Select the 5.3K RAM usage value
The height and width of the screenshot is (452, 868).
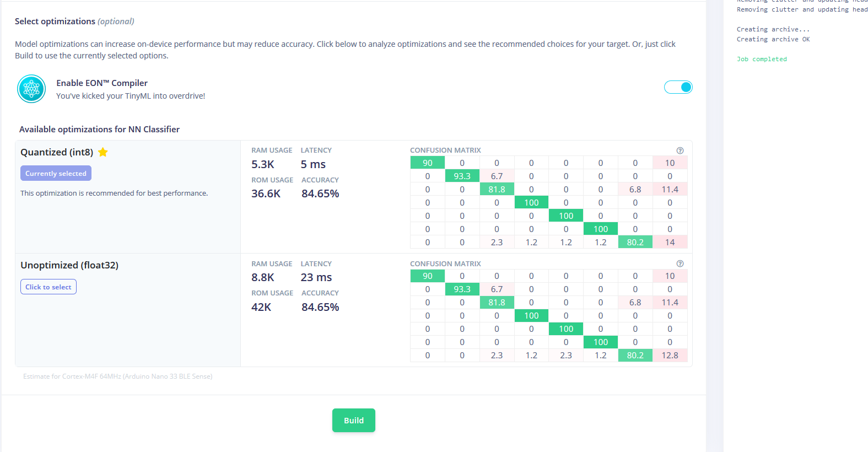point(263,164)
